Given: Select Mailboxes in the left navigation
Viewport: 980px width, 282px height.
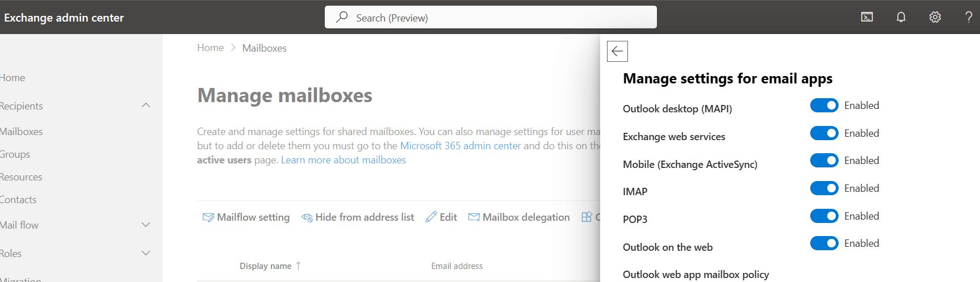Looking at the screenshot, I should [21, 132].
